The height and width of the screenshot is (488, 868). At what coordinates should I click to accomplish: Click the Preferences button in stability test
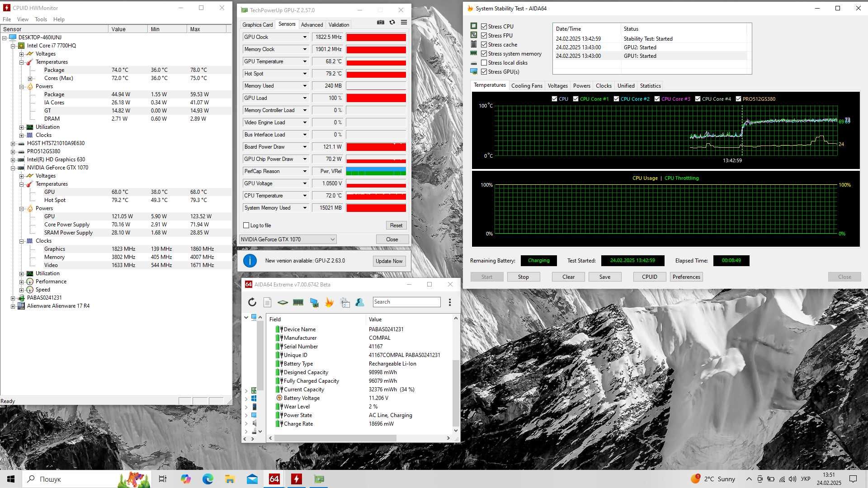tap(686, 277)
